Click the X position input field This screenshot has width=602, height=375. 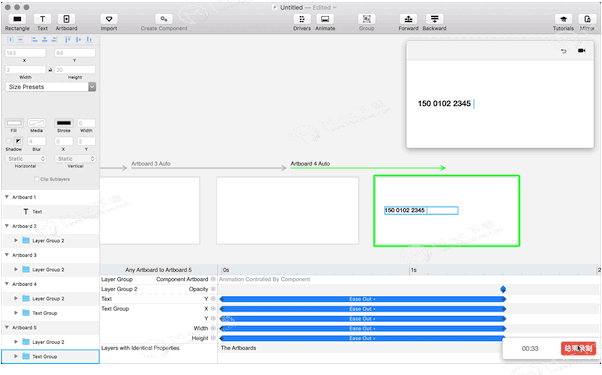coord(25,53)
